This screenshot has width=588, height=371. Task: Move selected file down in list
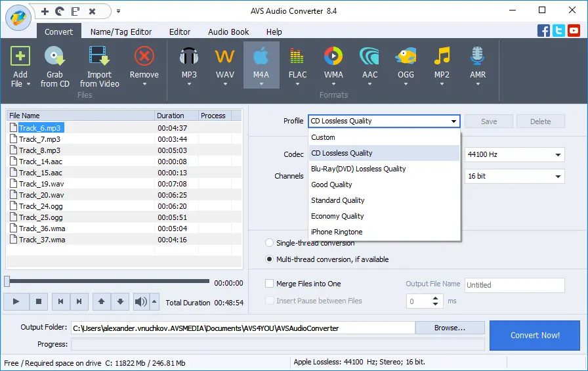(x=120, y=301)
